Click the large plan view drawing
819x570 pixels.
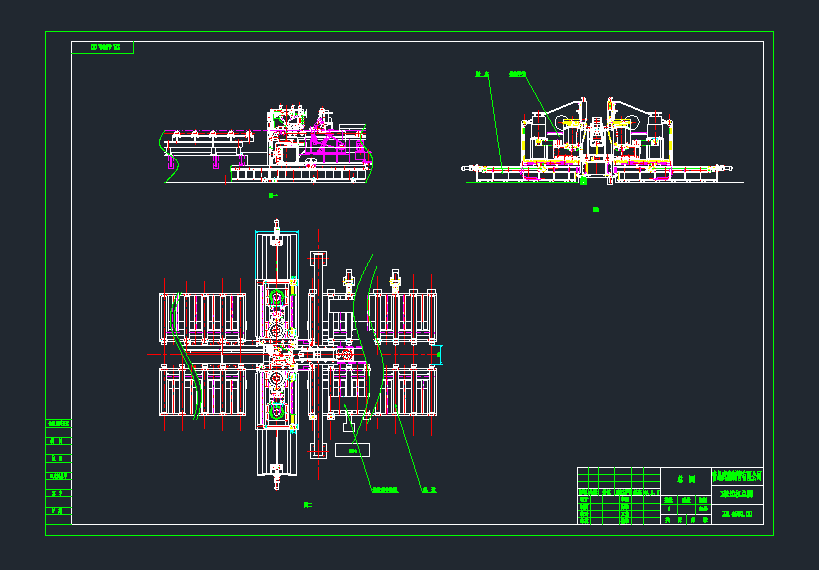(300, 355)
